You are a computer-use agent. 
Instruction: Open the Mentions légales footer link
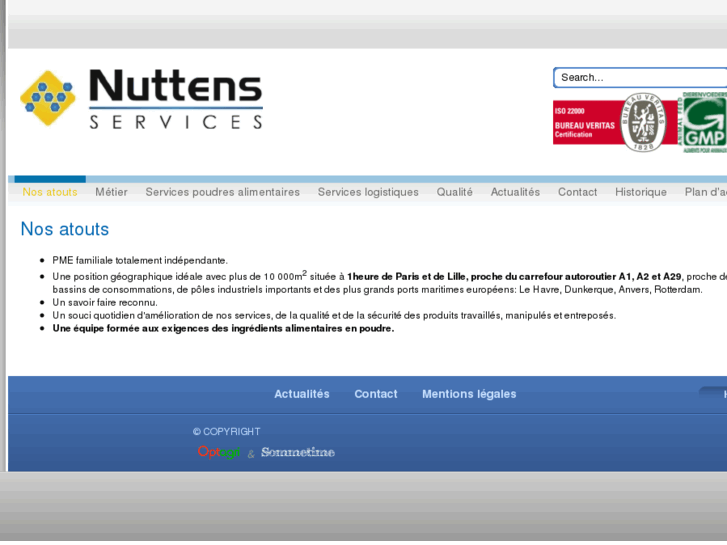(469, 394)
